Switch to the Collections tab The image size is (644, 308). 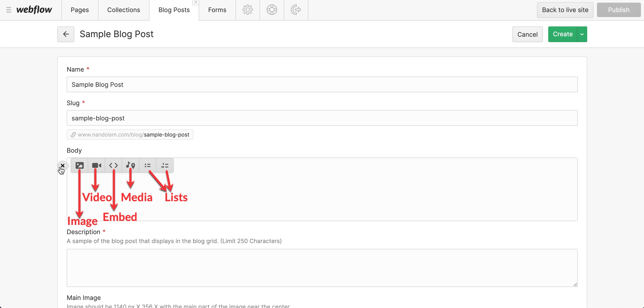[x=124, y=10]
